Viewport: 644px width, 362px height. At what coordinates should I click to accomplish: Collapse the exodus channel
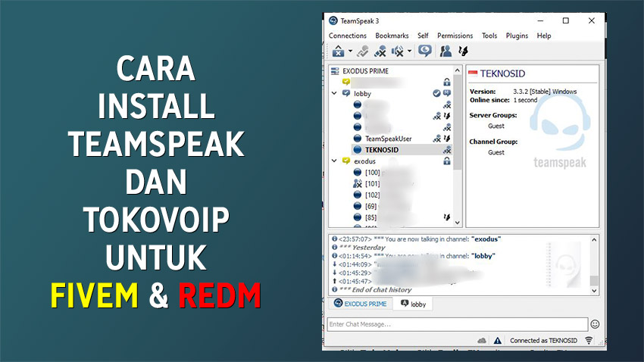click(x=334, y=161)
